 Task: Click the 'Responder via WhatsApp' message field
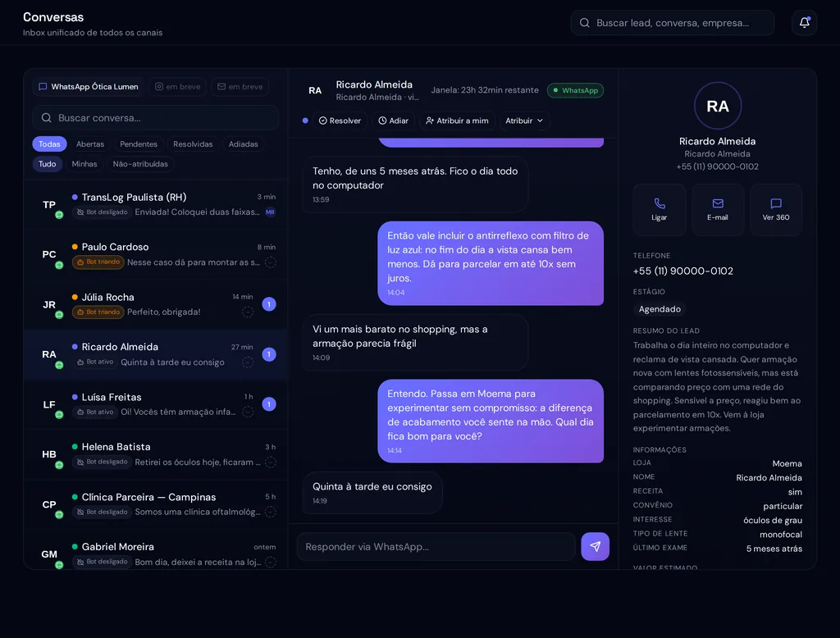(x=436, y=546)
